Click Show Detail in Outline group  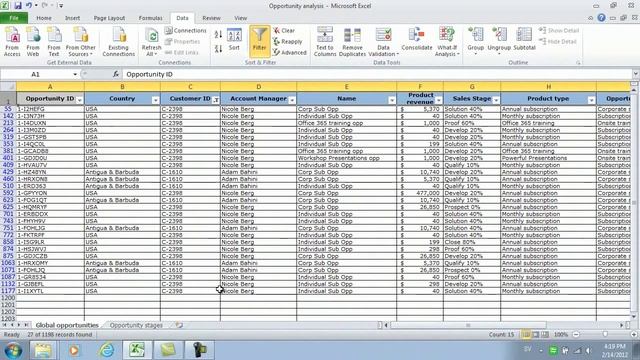pos(559,31)
